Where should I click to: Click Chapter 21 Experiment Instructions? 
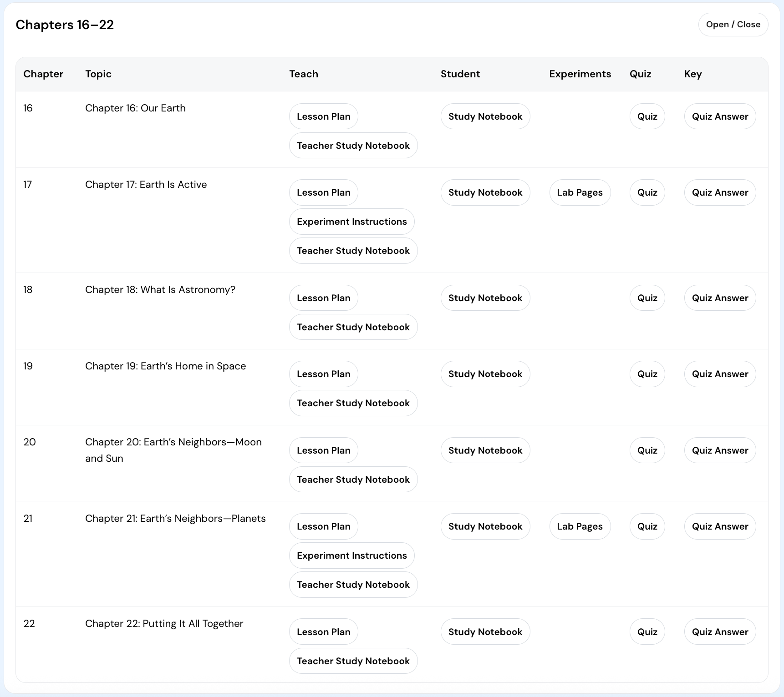point(351,556)
